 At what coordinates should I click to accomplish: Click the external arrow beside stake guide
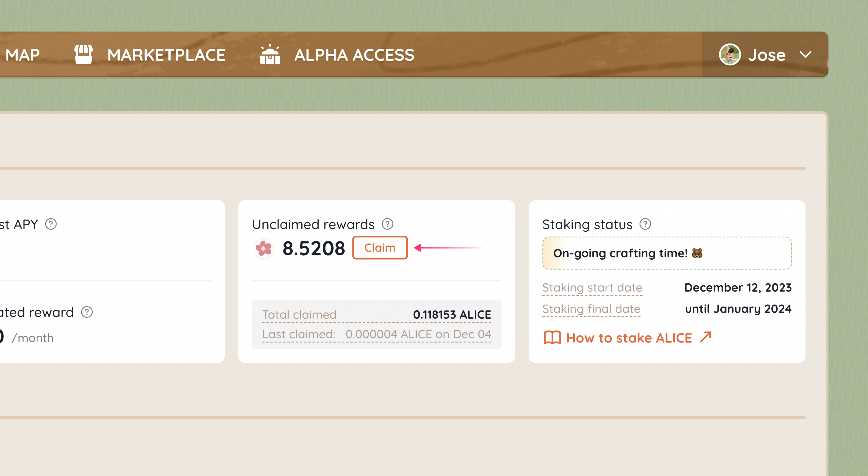coord(706,337)
